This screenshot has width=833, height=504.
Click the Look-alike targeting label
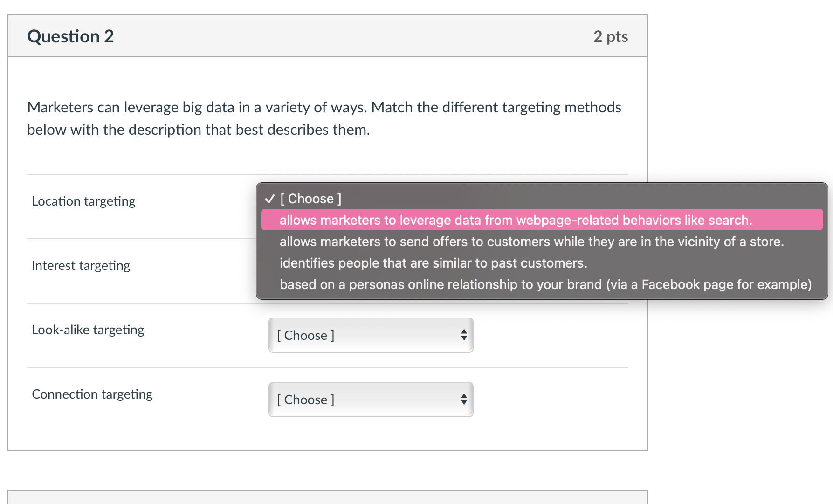click(88, 330)
